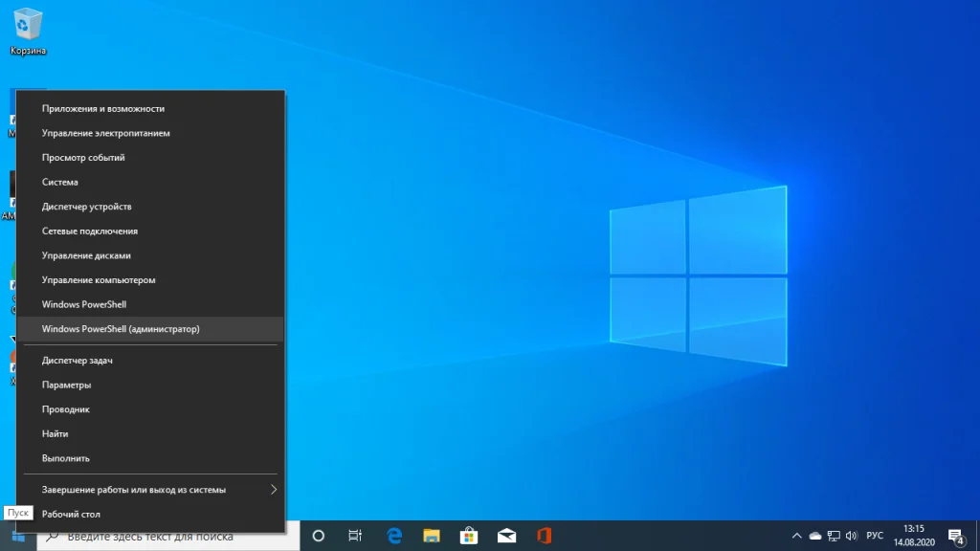Launch Office from the taskbar
The image size is (980, 551).
(x=544, y=536)
